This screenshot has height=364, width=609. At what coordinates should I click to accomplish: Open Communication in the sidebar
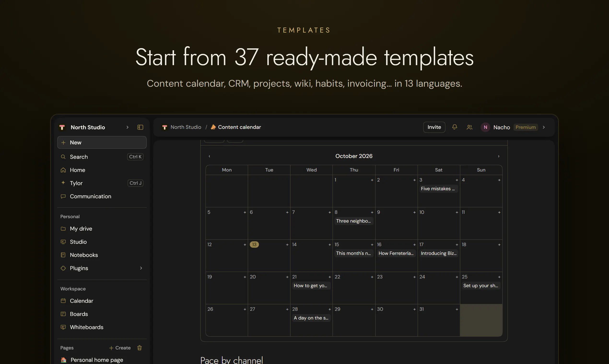(102, 196)
